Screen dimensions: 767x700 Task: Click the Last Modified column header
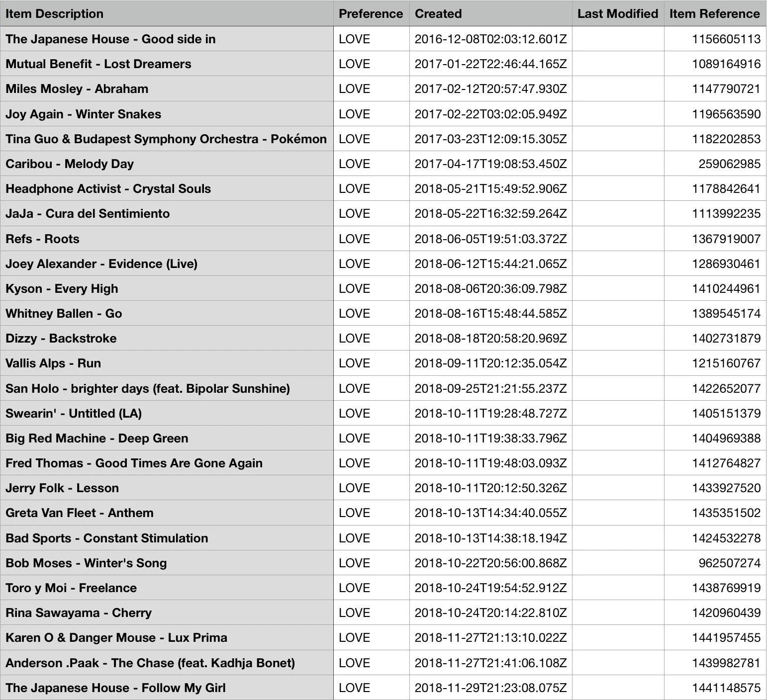[x=618, y=13]
